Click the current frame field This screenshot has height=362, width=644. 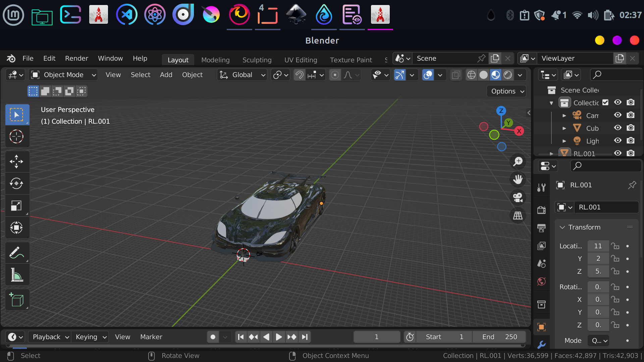[377, 337]
